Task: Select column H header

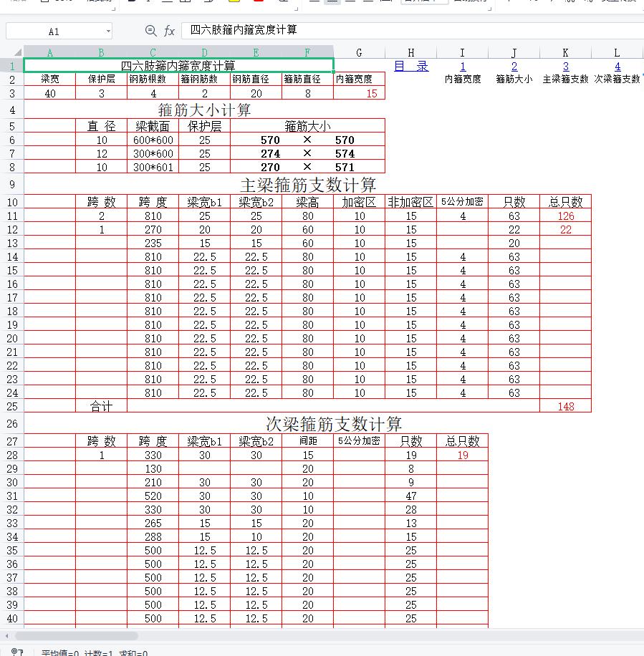Action: (x=411, y=52)
